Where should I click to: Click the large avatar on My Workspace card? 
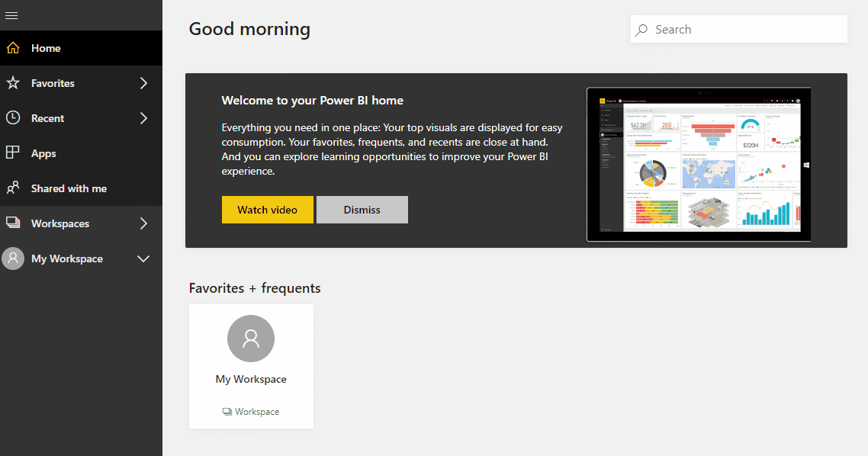(x=251, y=339)
